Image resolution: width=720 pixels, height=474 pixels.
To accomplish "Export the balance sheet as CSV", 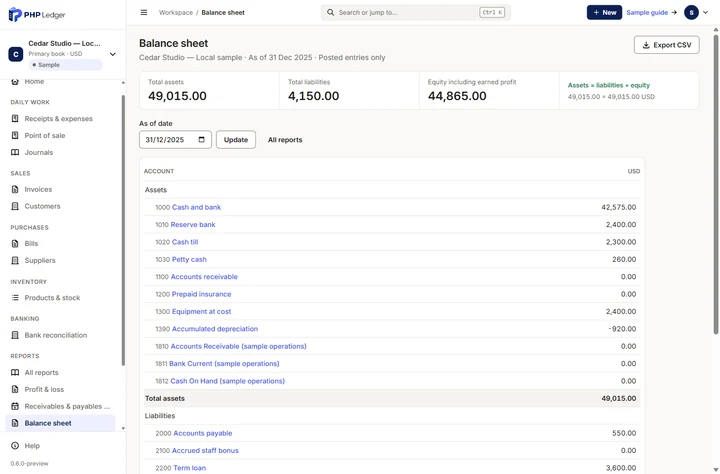I will click(x=667, y=45).
